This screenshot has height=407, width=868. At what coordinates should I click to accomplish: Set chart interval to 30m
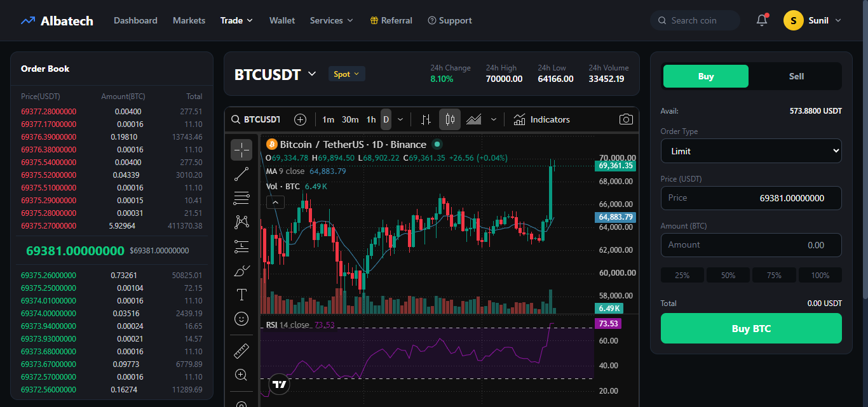350,119
